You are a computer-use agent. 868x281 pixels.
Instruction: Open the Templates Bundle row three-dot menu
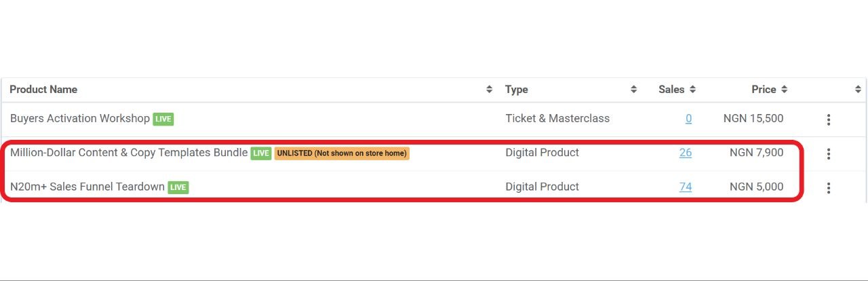828,154
